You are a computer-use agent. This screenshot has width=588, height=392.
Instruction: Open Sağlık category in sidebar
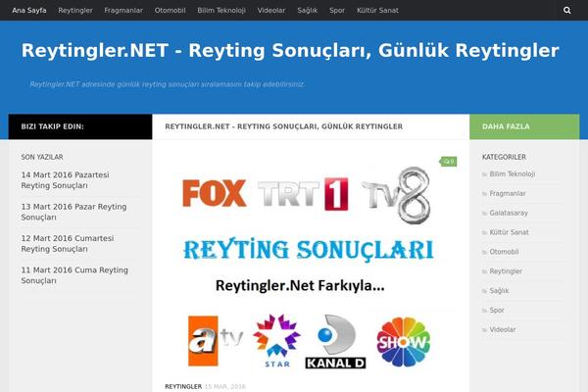coord(499,291)
